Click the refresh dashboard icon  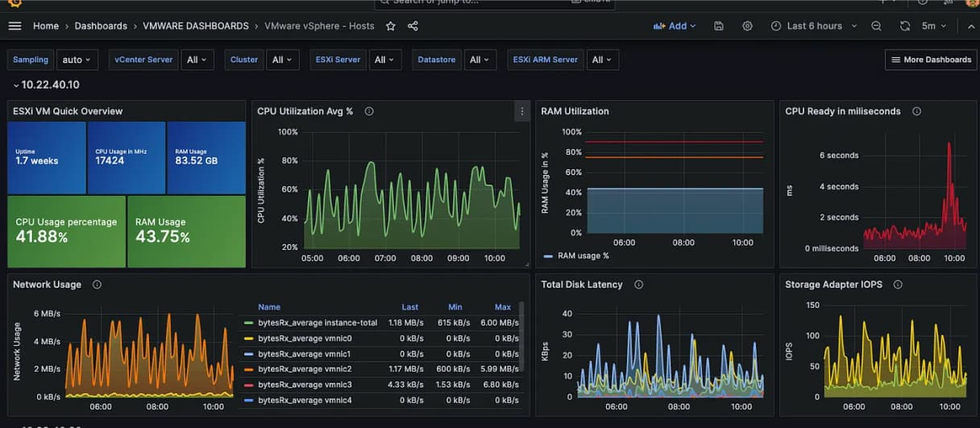(905, 26)
